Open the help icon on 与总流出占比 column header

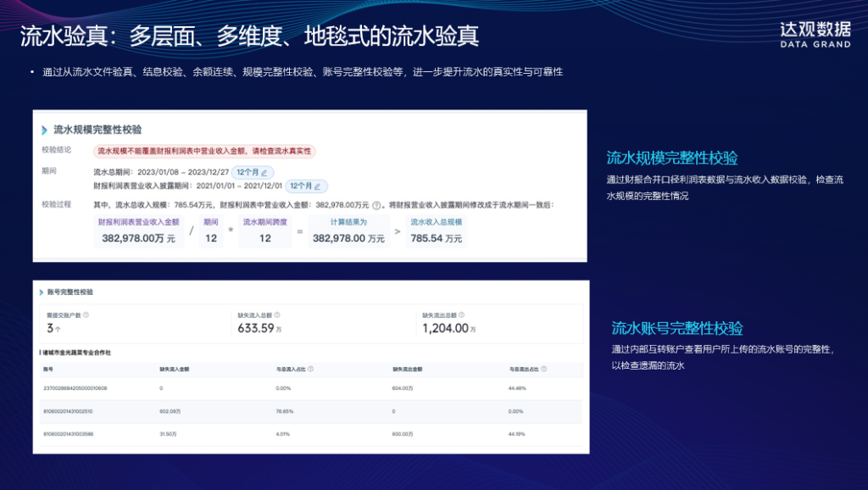[544, 368]
